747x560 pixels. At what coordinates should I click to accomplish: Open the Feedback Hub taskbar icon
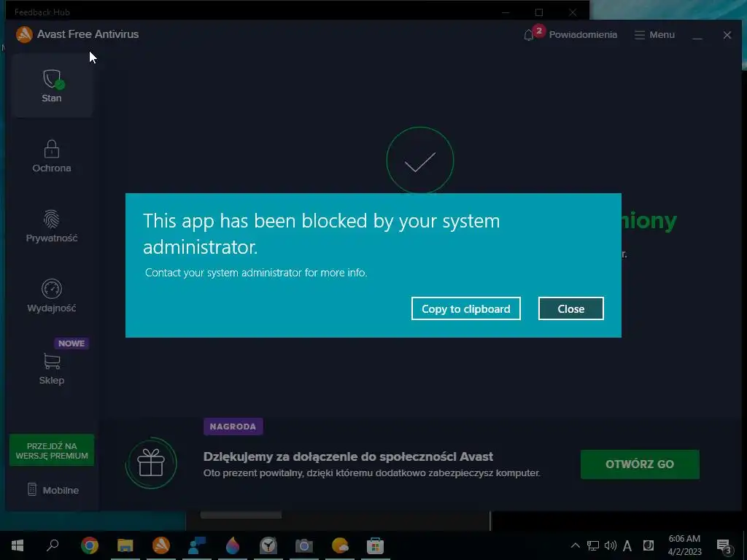point(196,545)
